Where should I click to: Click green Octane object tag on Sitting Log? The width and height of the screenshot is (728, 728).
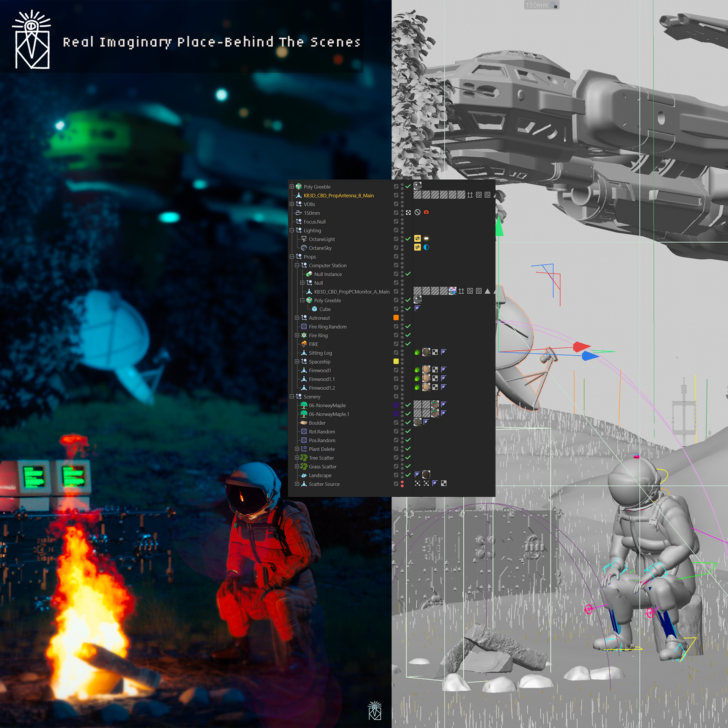(x=417, y=353)
